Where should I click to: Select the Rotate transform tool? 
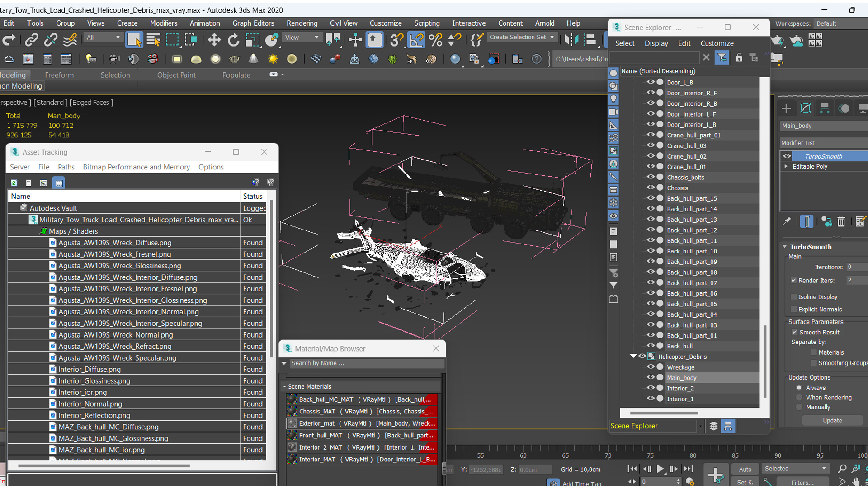(233, 40)
